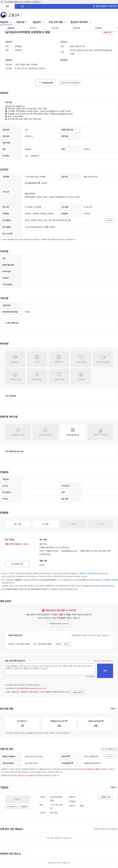Screen dimensions: 118x868
Task: Open 고용24 홈페이지 이용약관 notice link
Action: 106,6
